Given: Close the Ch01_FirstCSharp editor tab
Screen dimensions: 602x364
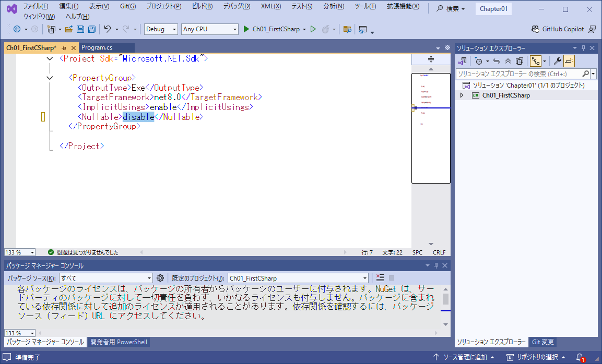Looking at the screenshot, I should (73, 48).
